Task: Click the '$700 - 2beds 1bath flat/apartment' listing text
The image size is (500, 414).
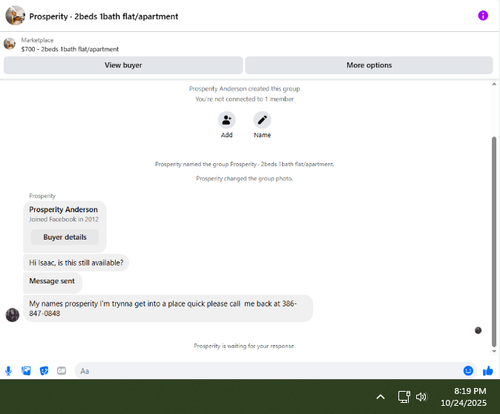Action: click(x=70, y=49)
